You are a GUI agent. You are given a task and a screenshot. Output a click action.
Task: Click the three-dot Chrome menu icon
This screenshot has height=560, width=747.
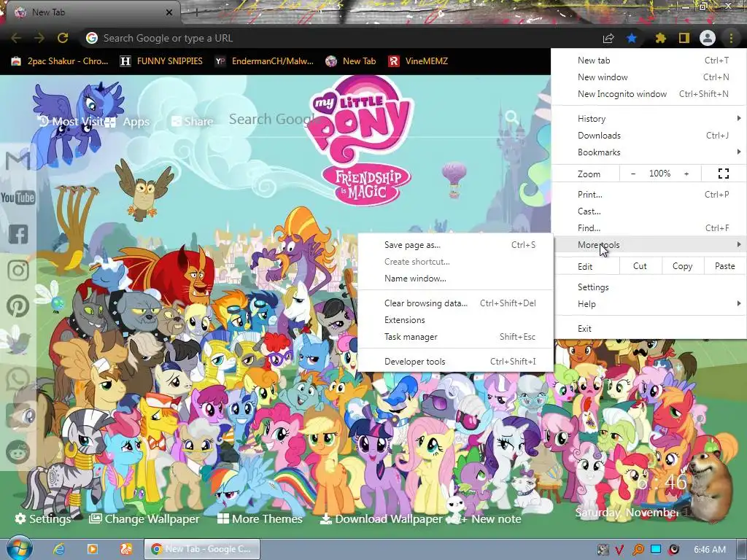tap(731, 38)
